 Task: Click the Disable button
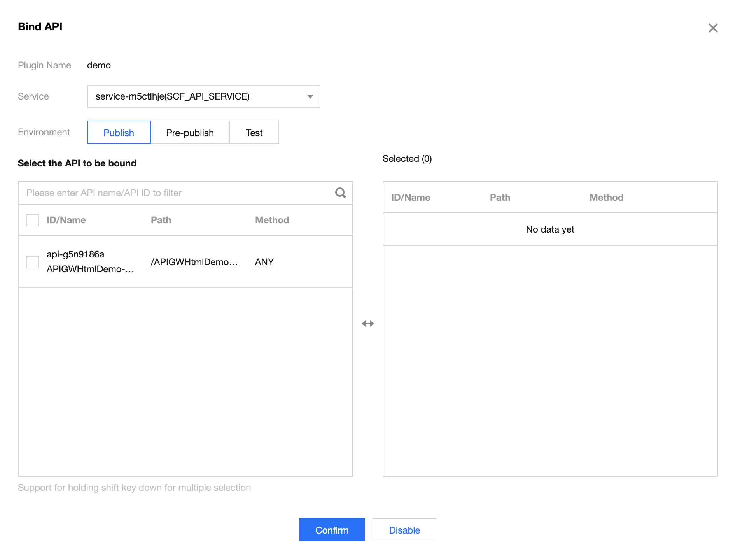coord(404,530)
